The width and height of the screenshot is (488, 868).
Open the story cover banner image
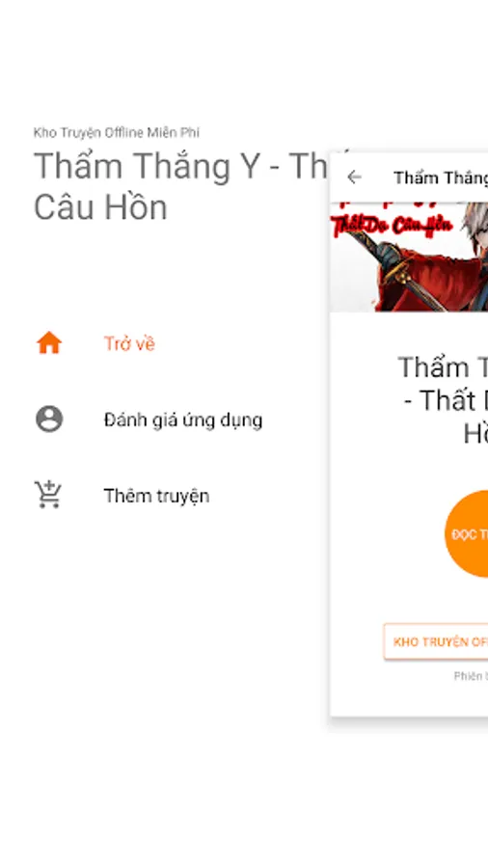click(x=409, y=257)
